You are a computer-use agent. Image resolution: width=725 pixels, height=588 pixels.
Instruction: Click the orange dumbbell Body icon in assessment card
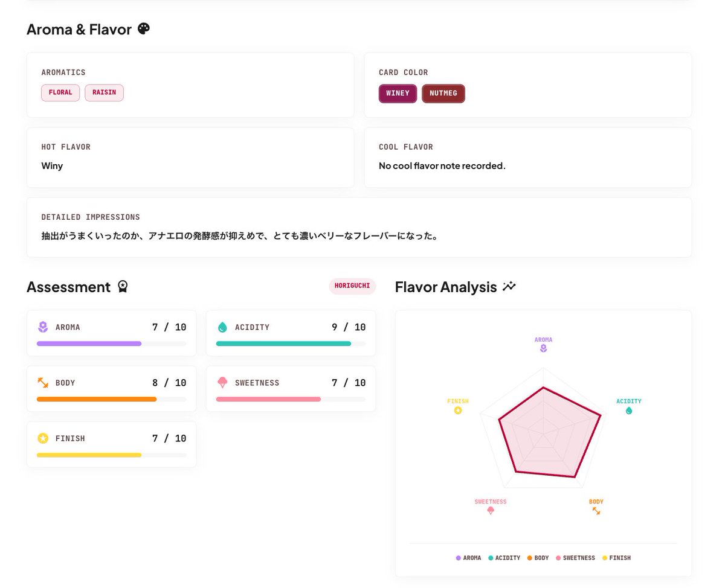pos(43,383)
